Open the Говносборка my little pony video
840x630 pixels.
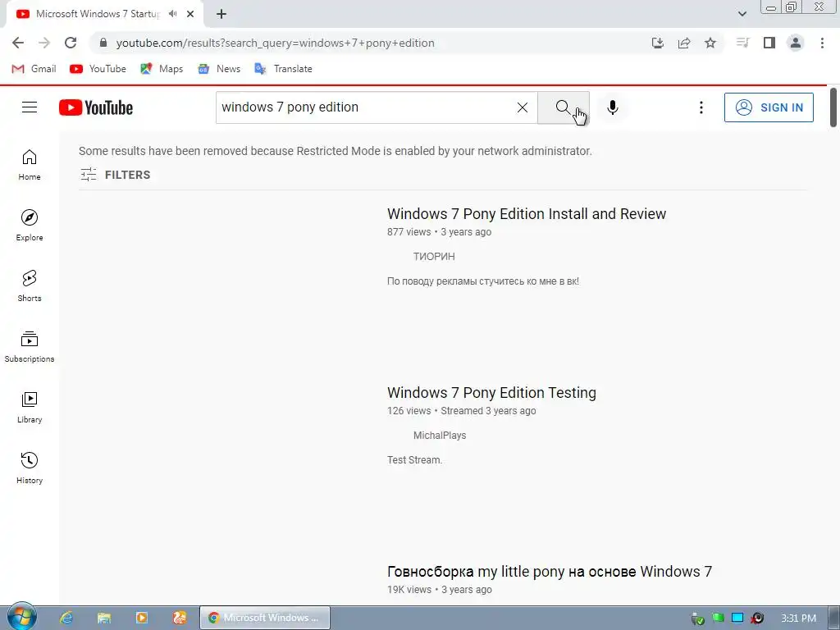(550, 572)
